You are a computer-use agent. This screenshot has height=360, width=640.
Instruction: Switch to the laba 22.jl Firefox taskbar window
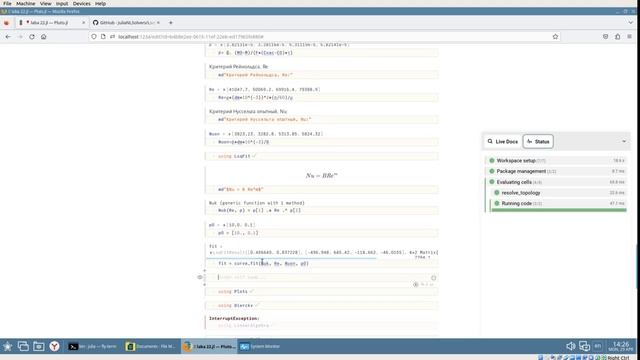(209, 347)
